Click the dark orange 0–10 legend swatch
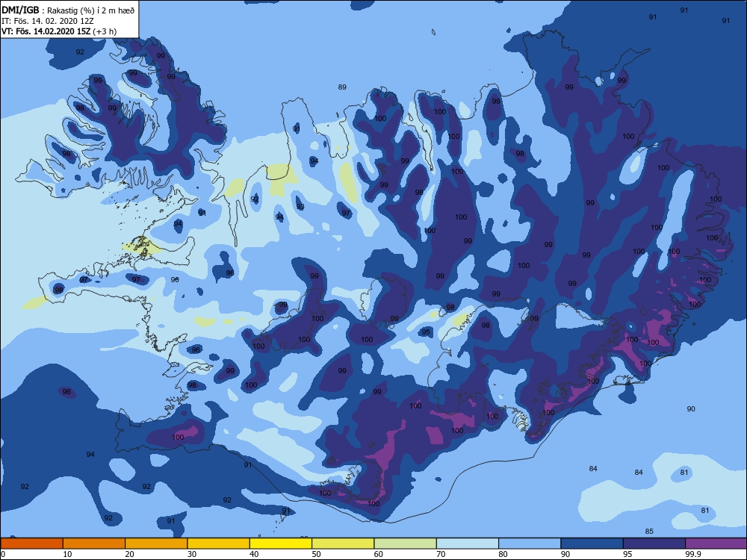This screenshot has width=747, height=560. (31, 544)
